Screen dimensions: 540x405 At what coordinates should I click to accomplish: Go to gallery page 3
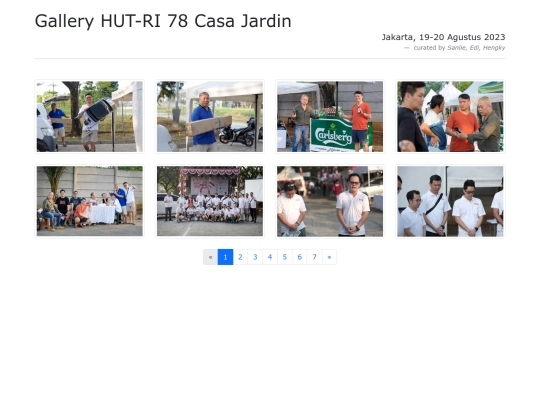255,257
